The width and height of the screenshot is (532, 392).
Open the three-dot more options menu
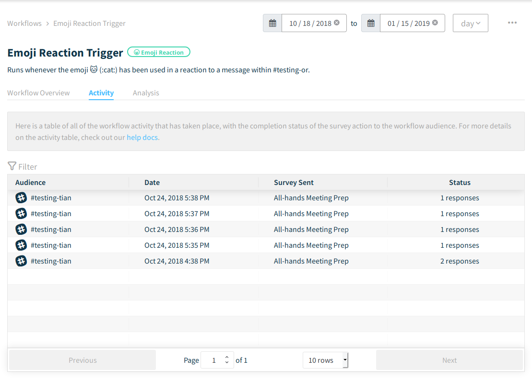pos(512,23)
